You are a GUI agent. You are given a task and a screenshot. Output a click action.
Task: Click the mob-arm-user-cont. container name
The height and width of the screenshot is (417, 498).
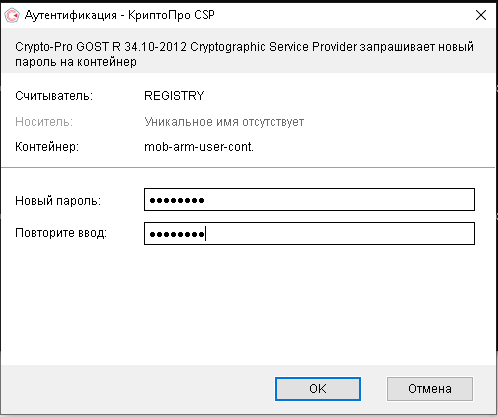click(x=199, y=147)
